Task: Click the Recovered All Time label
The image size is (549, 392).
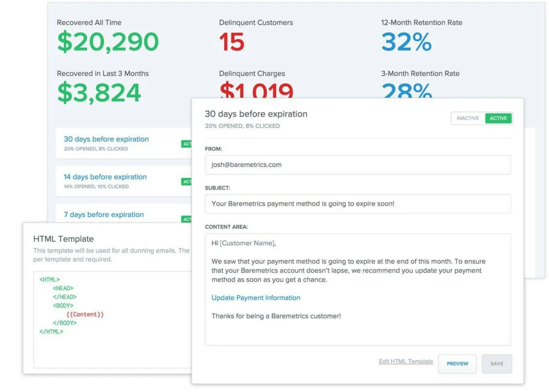Action: click(89, 23)
